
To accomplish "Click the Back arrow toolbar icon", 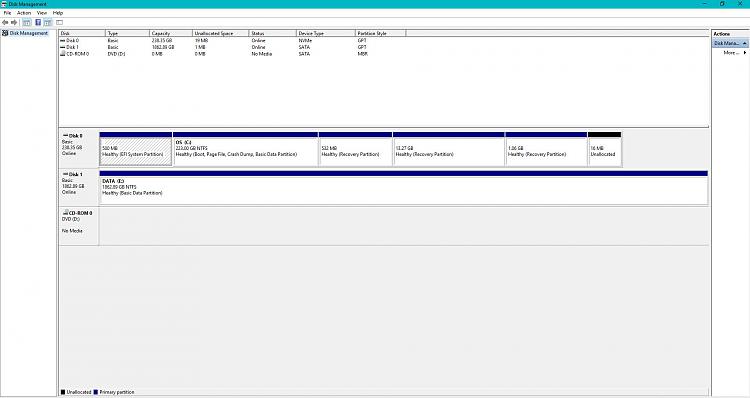I will pyautogui.click(x=5, y=22).
